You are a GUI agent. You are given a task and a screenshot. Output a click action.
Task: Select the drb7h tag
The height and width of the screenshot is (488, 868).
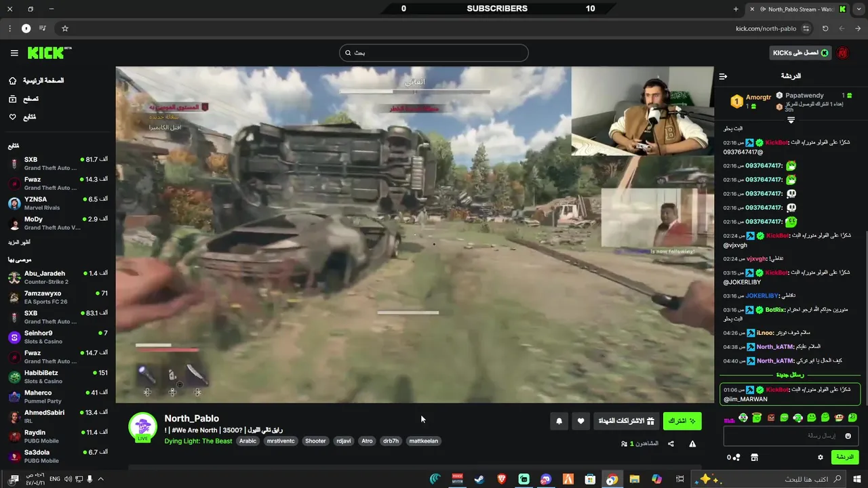pyautogui.click(x=391, y=441)
